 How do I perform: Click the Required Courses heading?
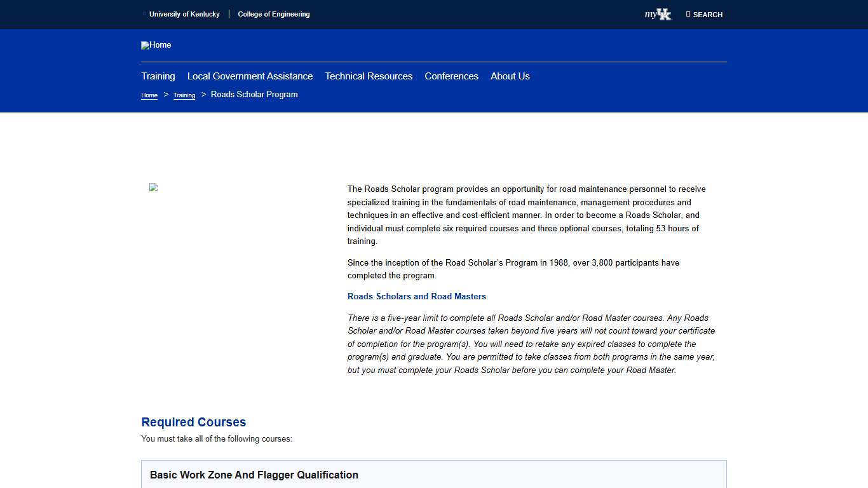(x=194, y=422)
